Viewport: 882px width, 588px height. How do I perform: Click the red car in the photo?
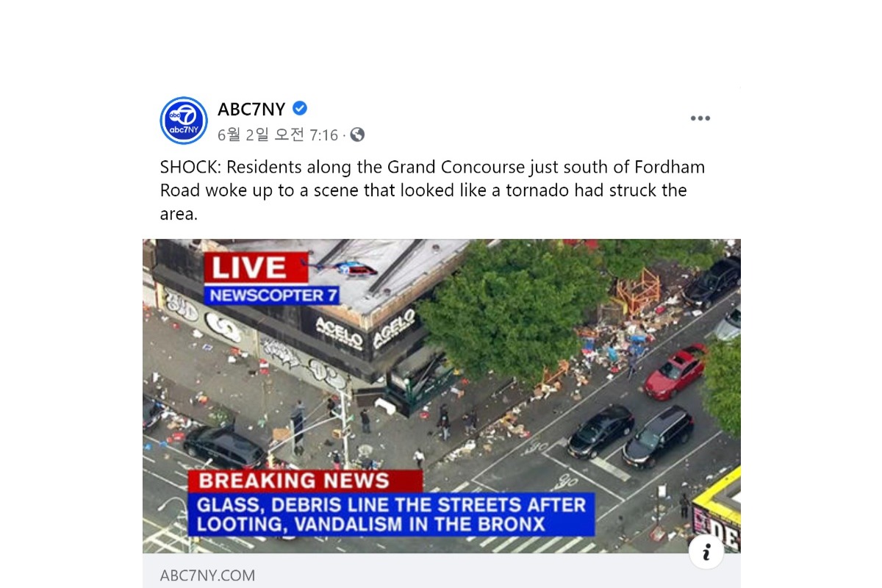pyautogui.click(x=676, y=370)
